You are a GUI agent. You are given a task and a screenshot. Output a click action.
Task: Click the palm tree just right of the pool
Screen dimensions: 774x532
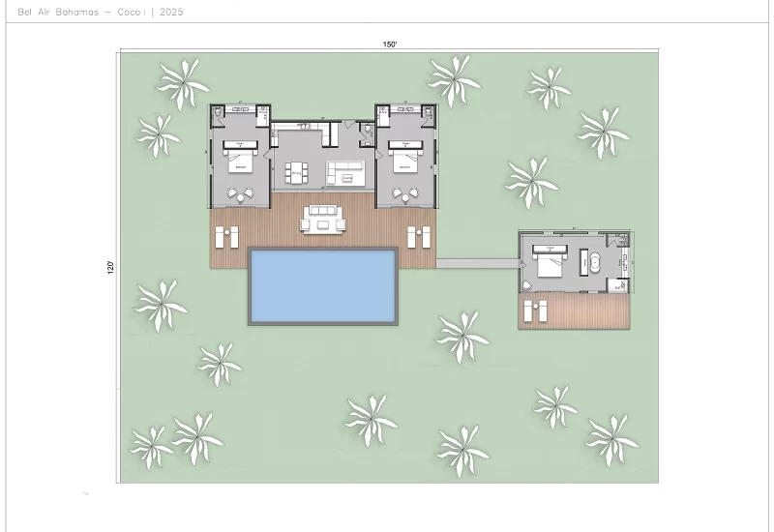[x=462, y=335]
